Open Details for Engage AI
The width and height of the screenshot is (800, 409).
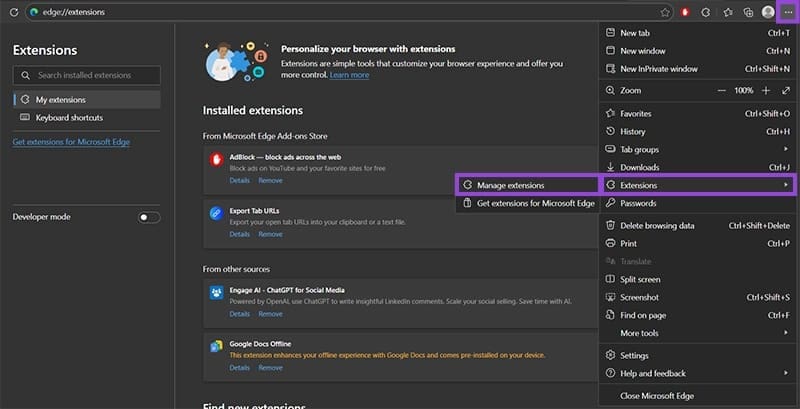pyautogui.click(x=239, y=314)
